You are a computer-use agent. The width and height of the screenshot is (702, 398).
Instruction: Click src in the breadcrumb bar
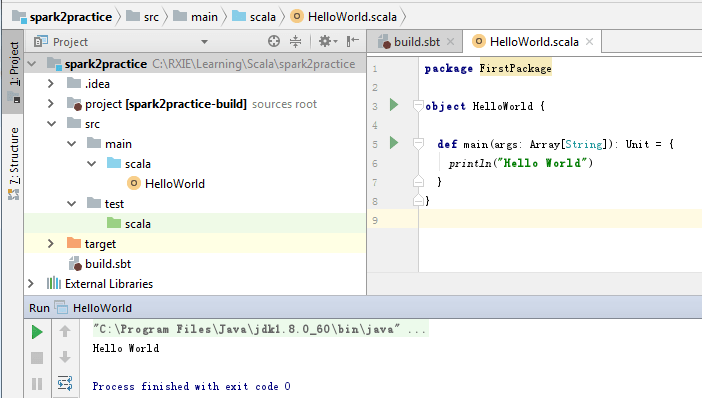coord(143,17)
